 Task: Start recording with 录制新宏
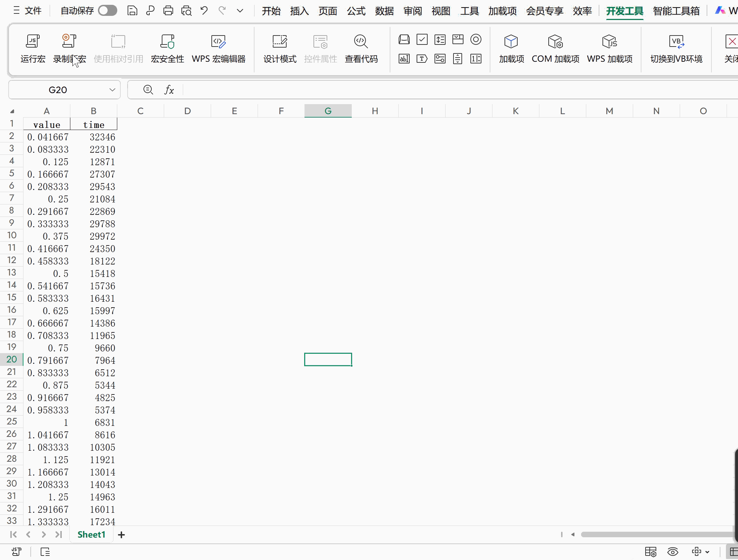click(69, 41)
